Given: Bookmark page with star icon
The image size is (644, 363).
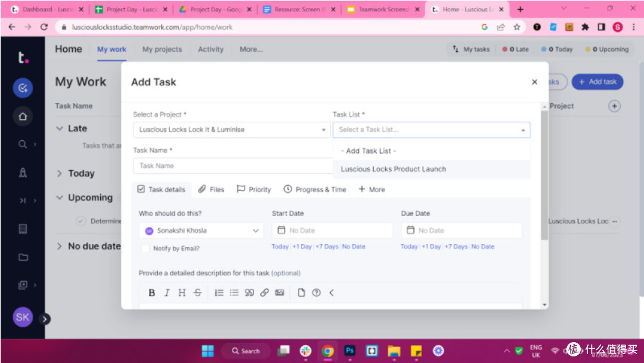Looking at the screenshot, I should [516, 27].
